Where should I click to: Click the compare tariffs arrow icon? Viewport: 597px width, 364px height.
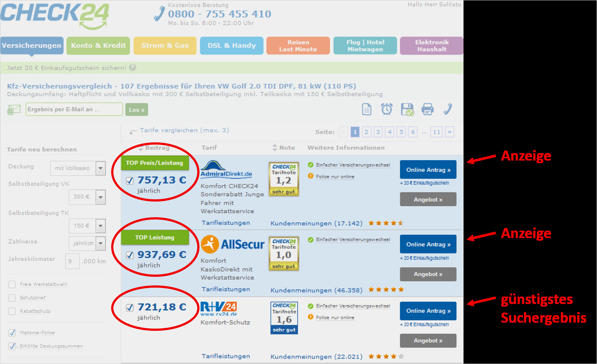click(133, 132)
